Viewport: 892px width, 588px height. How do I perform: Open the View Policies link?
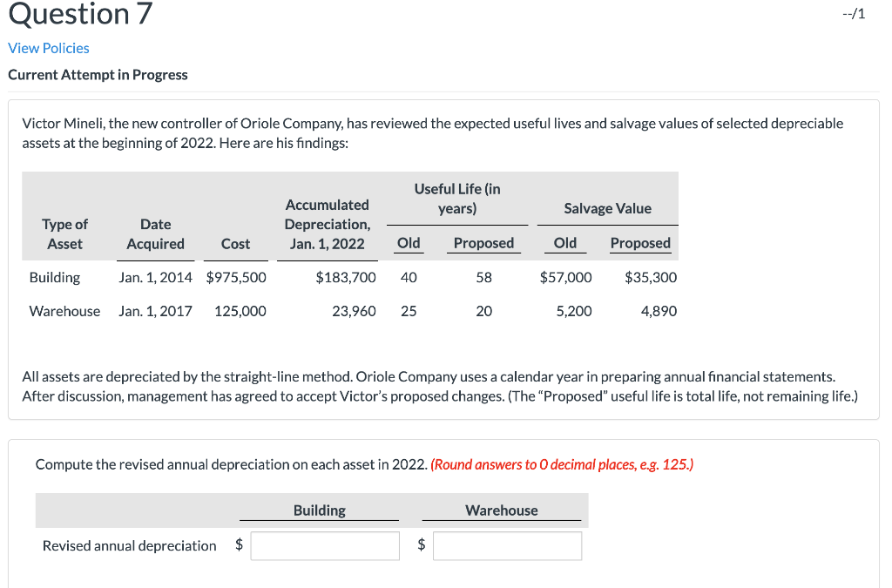click(x=48, y=48)
